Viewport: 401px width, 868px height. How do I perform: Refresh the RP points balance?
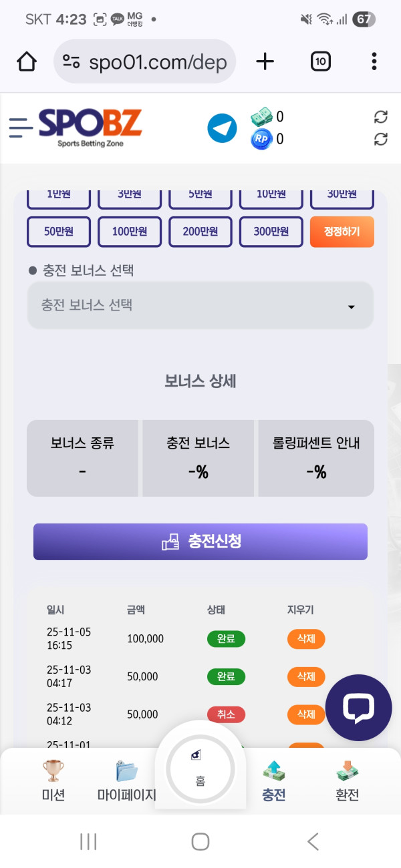click(380, 139)
